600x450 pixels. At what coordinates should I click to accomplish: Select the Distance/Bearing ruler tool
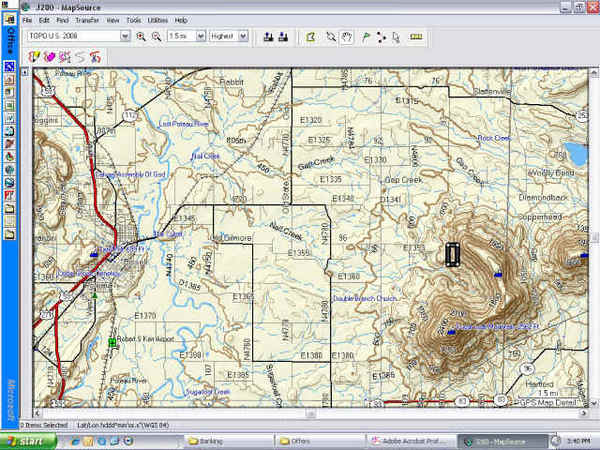click(416, 37)
